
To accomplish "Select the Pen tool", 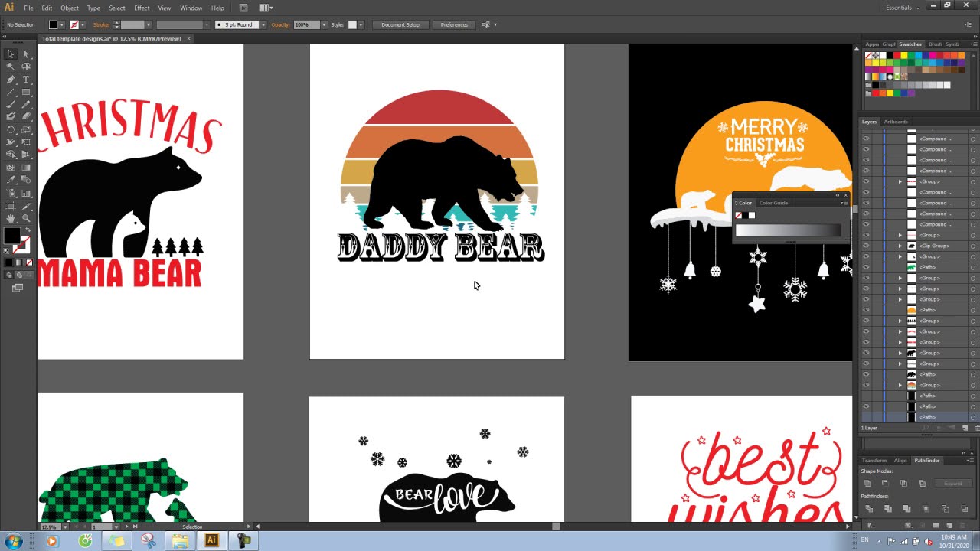I will pyautogui.click(x=11, y=80).
